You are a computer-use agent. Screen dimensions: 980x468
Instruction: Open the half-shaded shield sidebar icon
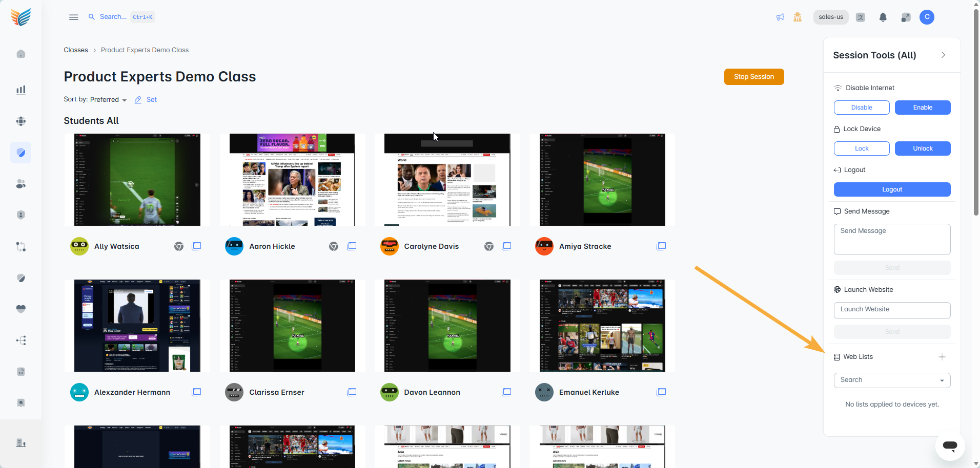click(21, 278)
